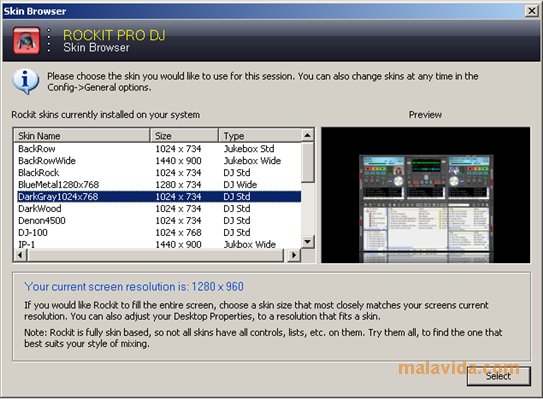Sort list by Type column header
The width and height of the screenshot is (543, 399).
click(x=260, y=135)
